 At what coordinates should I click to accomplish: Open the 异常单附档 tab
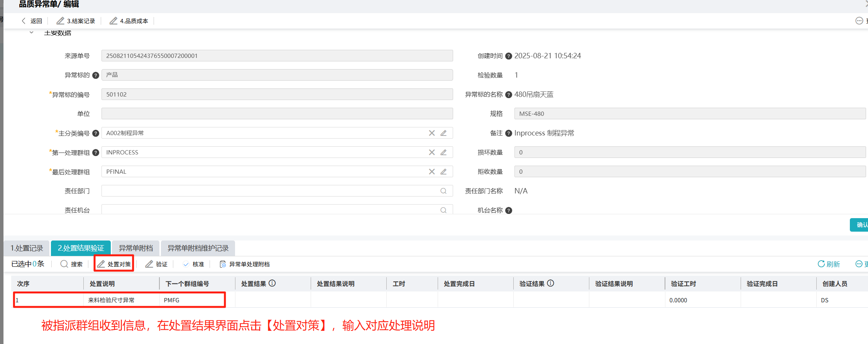(x=136, y=248)
